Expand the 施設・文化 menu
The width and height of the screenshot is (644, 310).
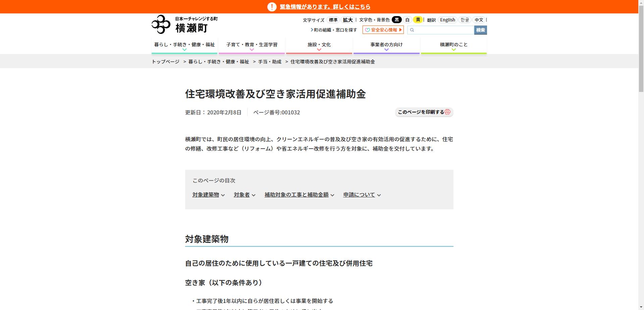pos(319,46)
